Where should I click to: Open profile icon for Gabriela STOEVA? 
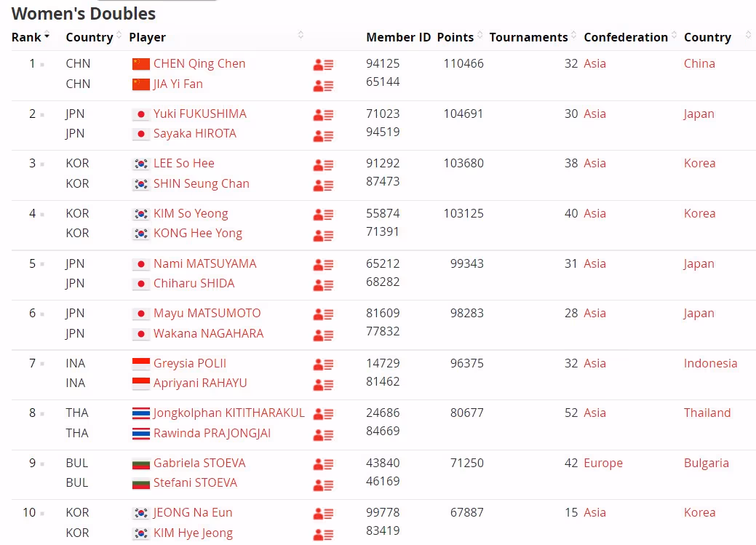click(323, 464)
